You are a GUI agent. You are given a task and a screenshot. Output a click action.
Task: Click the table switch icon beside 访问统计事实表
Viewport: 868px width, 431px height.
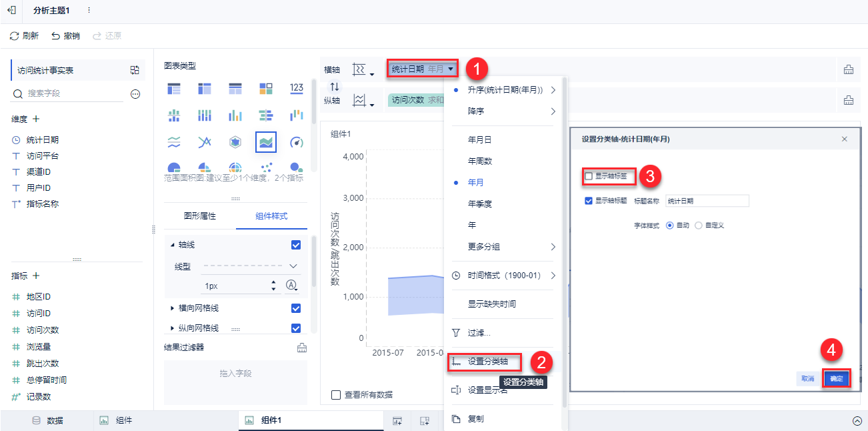pos(135,70)
